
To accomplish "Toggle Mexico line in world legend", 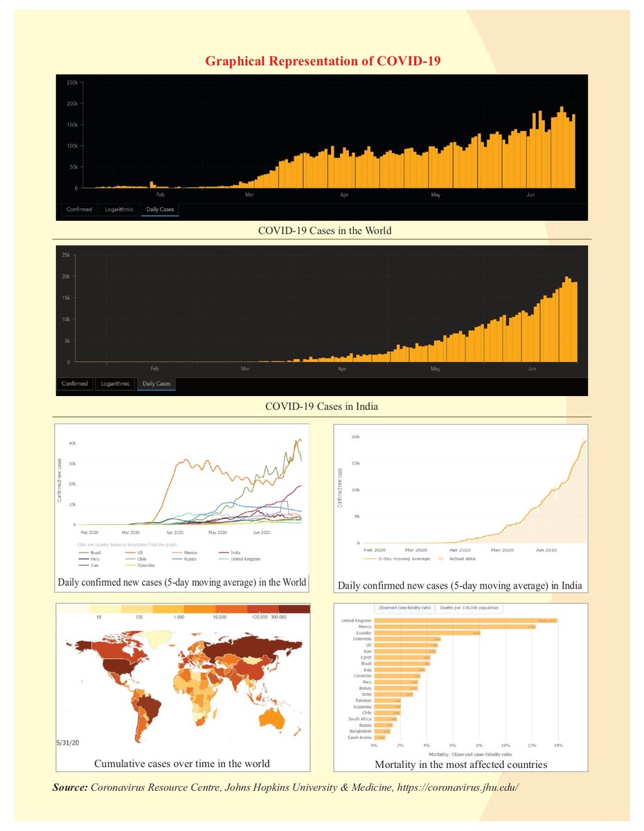I will point(184,553).
